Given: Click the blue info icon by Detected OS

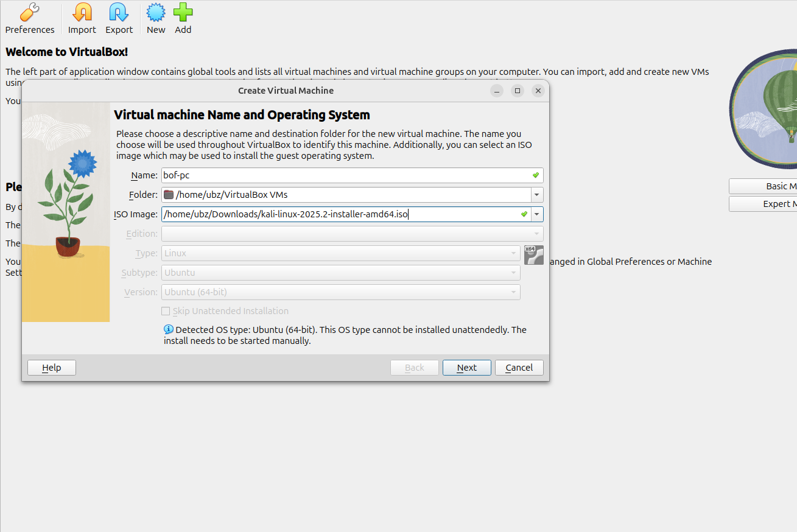Looking at the screenshot, I should pyautogui.click(x=169, y=329).
